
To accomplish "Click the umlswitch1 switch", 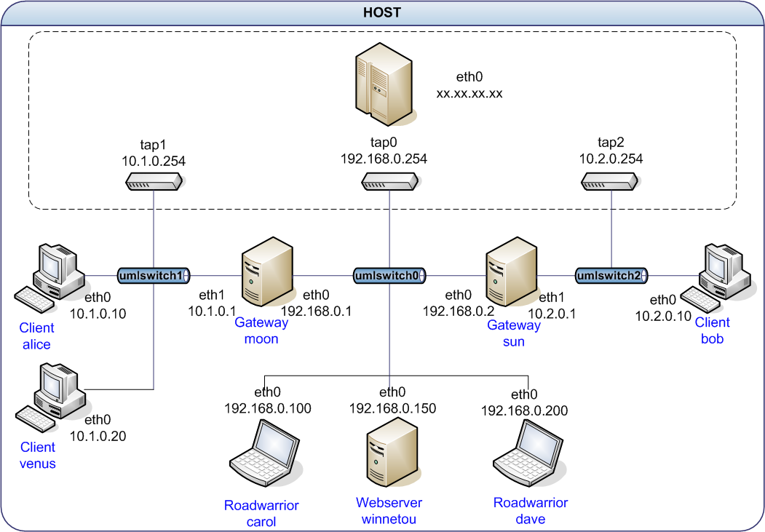I will (x=154, y=275).
